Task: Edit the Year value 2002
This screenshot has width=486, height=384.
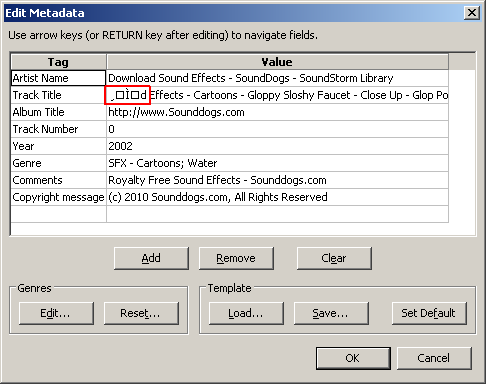Action: point(277,146)
